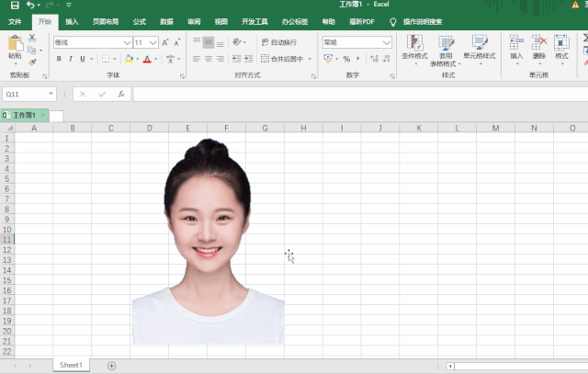
Task: Add a new sheet with plus button
Action: (112, 365)
